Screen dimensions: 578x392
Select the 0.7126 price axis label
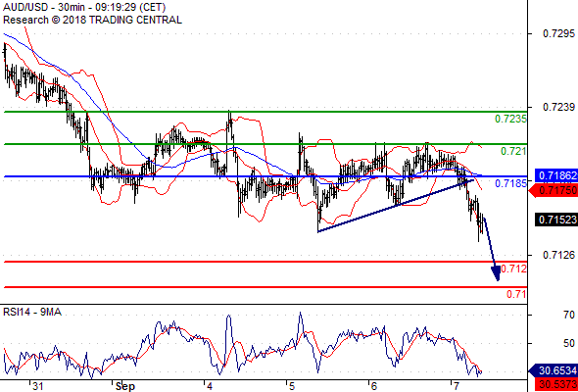pos(558,255)
